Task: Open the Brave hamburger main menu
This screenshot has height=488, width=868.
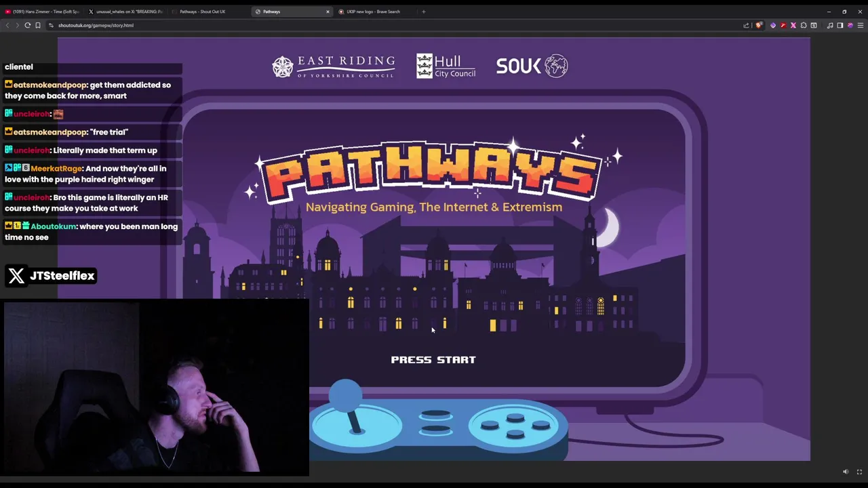Action: coord(861,25)
